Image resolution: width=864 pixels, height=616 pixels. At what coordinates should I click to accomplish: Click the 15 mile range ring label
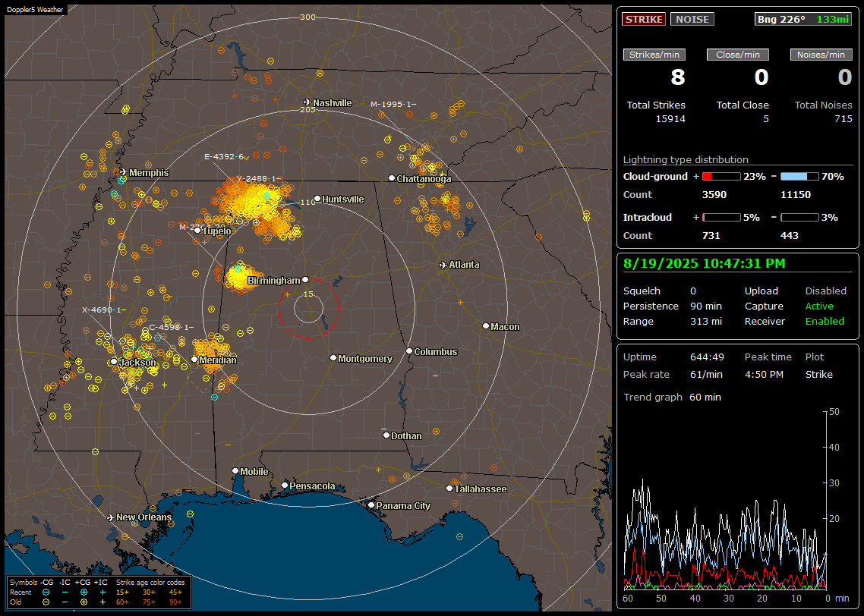tap(308, 294)
